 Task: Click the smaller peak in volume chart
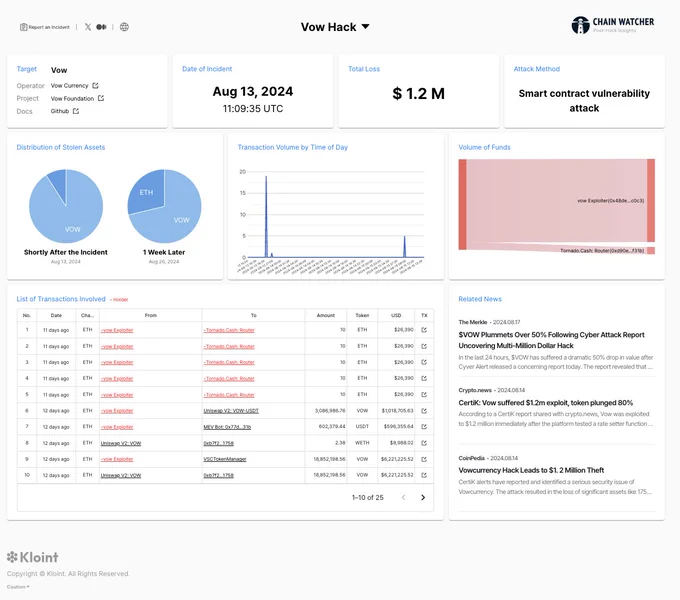click(x=405, y=246)
